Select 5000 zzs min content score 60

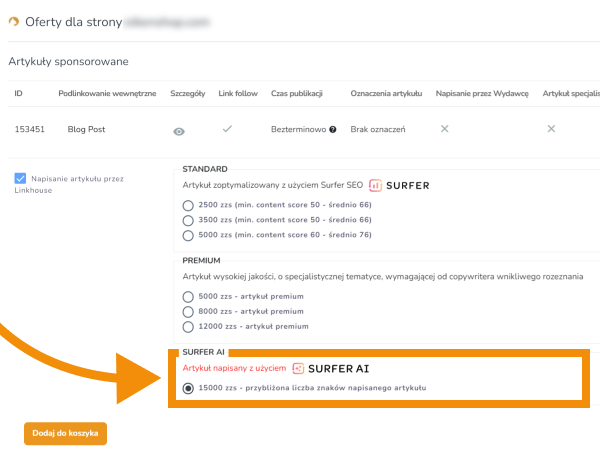(188, 235)
